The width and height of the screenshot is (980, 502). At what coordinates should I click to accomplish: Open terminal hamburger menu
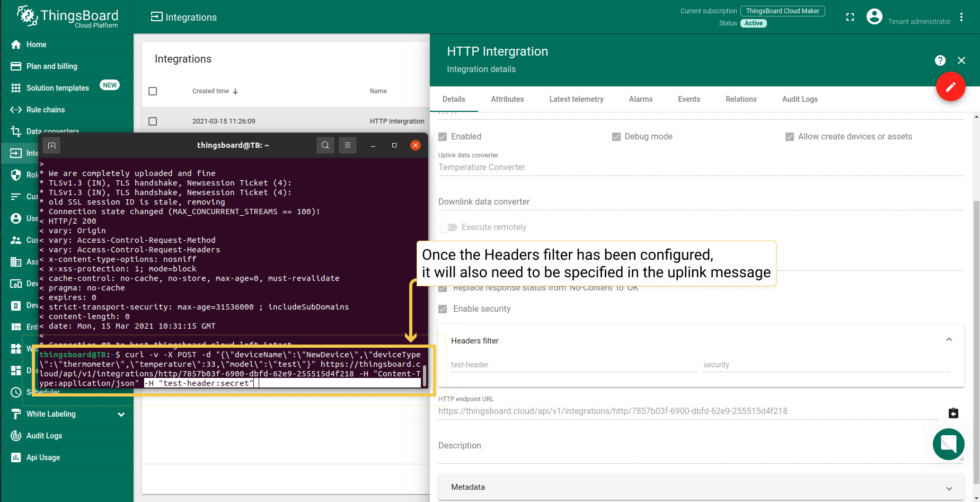[348, 145]
